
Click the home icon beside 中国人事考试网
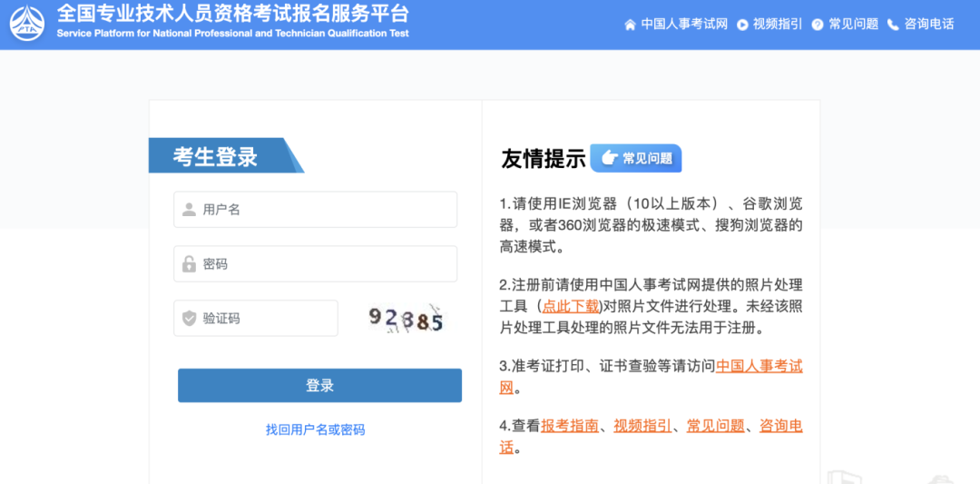tap(630, 25)
